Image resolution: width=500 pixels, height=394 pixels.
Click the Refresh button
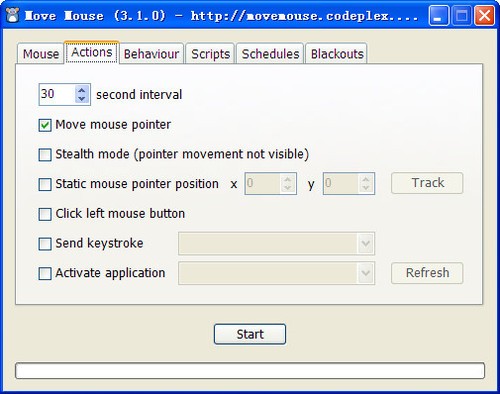[x=427, y=273]
